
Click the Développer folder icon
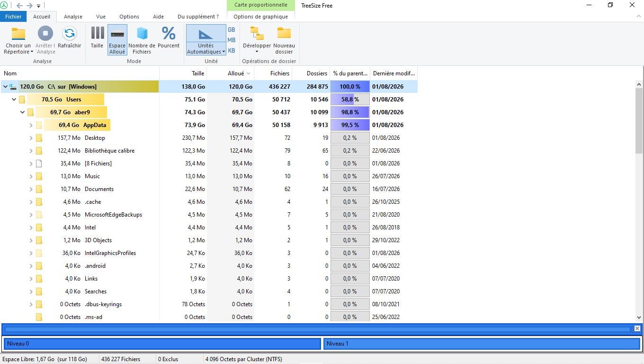coord(257,33)
